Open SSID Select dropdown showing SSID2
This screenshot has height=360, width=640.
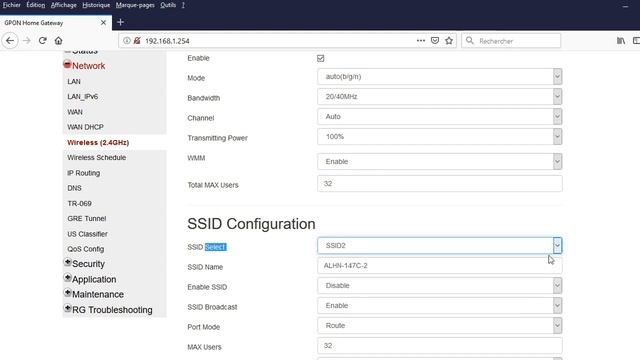tap(440, 246)
